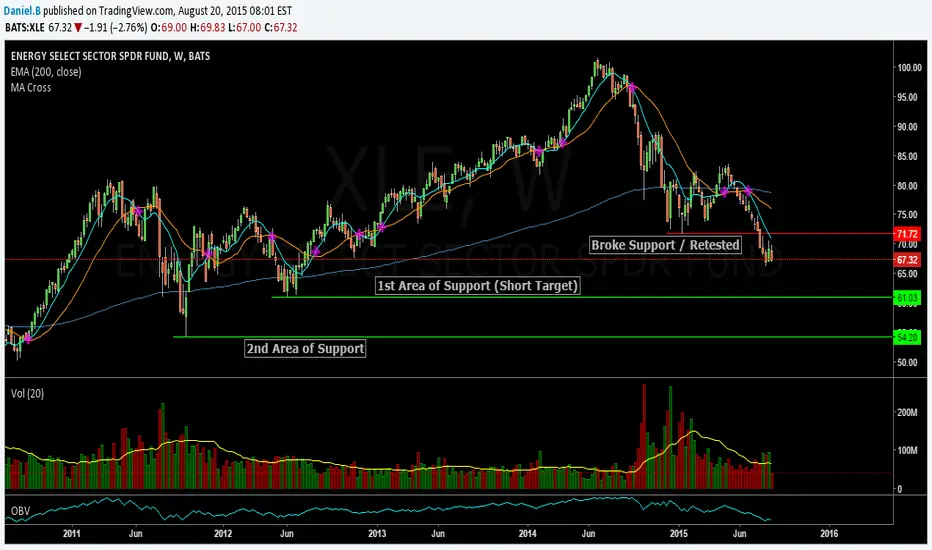The image size is (932, 550).
Task: Click the 95.00 price axis value
Action: click(x=909, y=97)
